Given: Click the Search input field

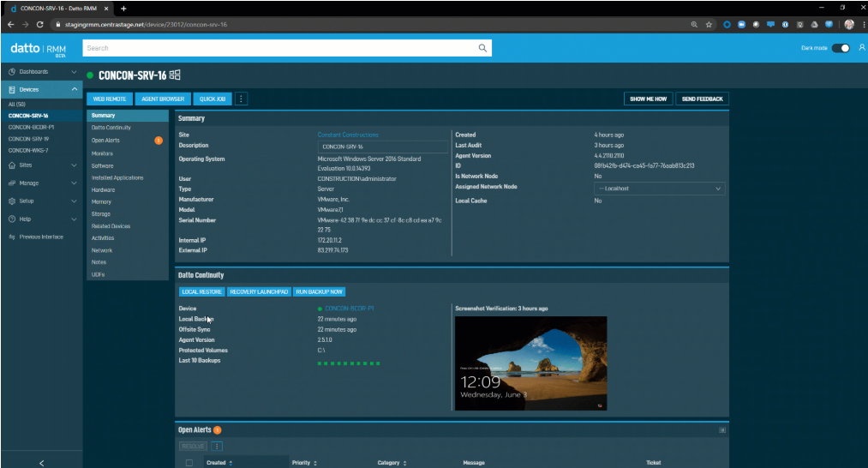Looking at the screenshot, I should pos(279,48).
